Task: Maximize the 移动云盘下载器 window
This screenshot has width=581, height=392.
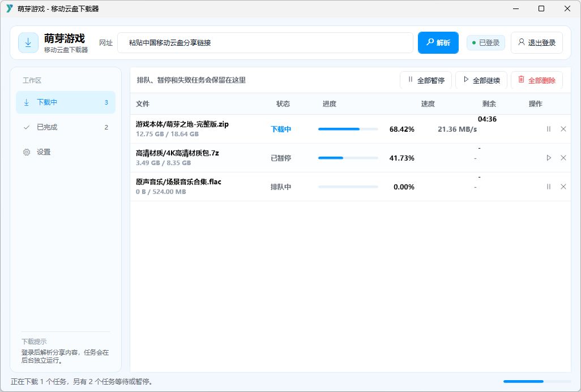Action: [541, 8]
